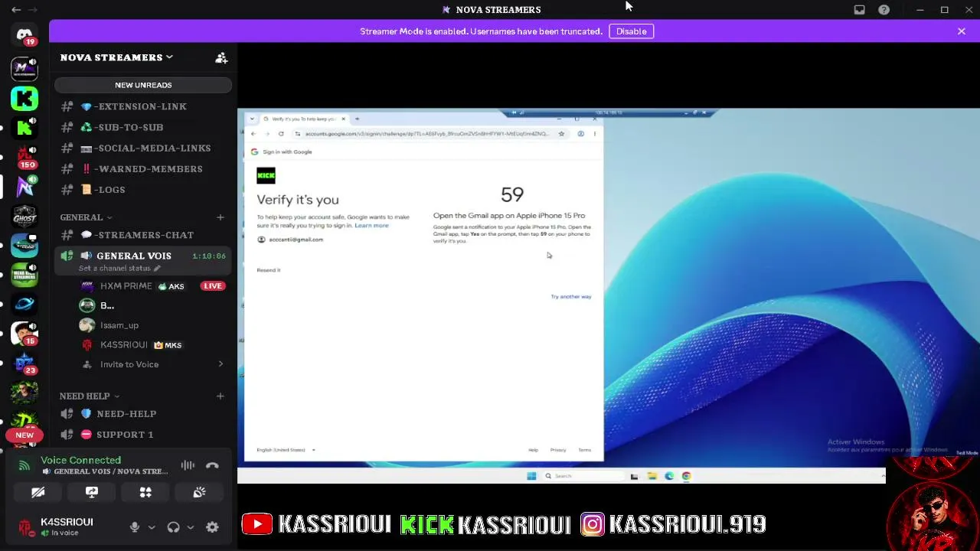Collapse the GENERAL channel category
The height and width of the screenshot is (551, 980).
click(x=86, y=217)
